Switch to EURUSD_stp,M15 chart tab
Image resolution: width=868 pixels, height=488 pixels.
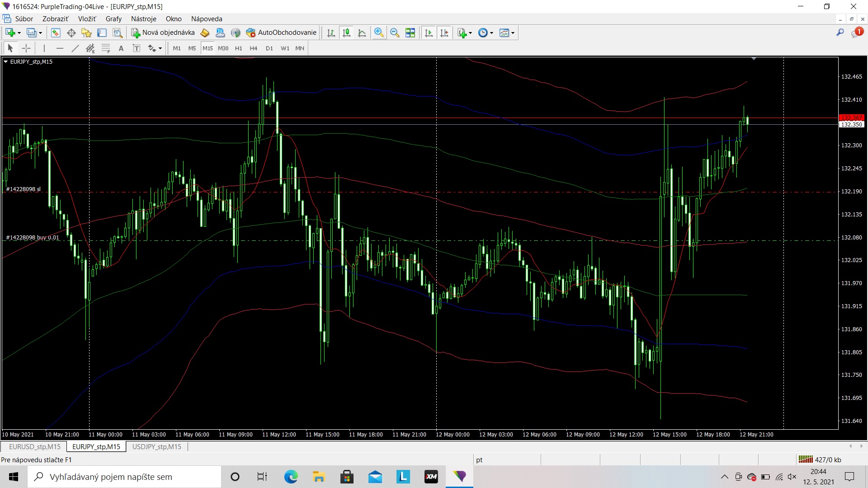tap(34, 446)
